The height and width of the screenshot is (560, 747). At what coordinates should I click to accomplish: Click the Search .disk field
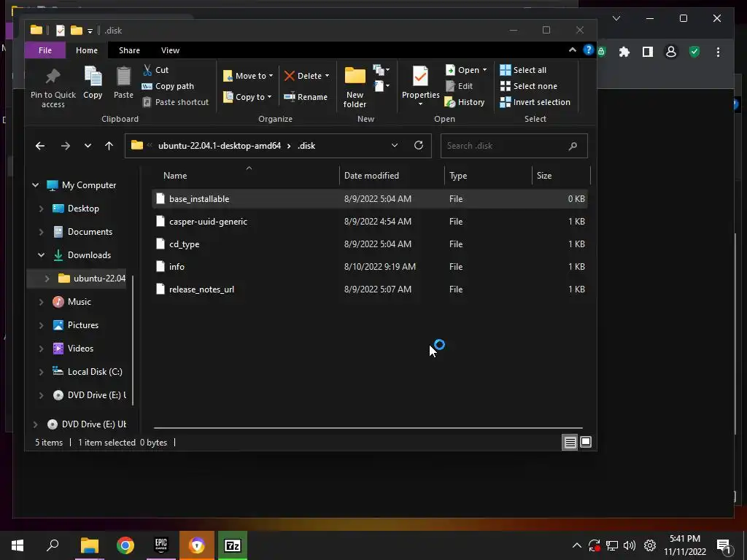click(514, 146)
